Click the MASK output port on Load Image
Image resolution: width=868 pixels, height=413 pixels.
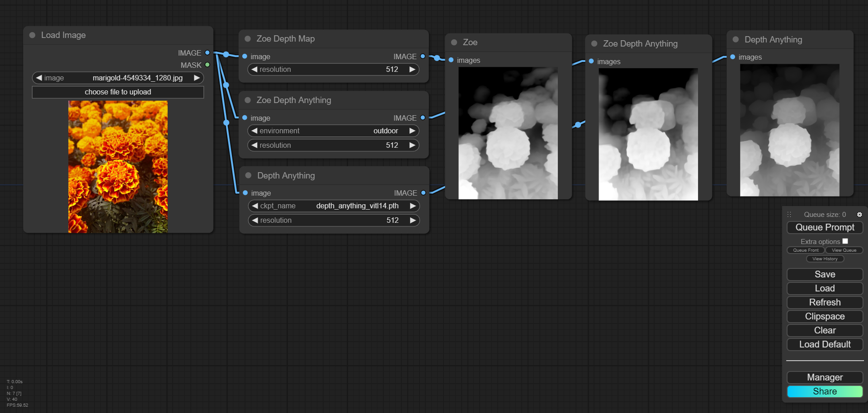(x=208, y=65)
